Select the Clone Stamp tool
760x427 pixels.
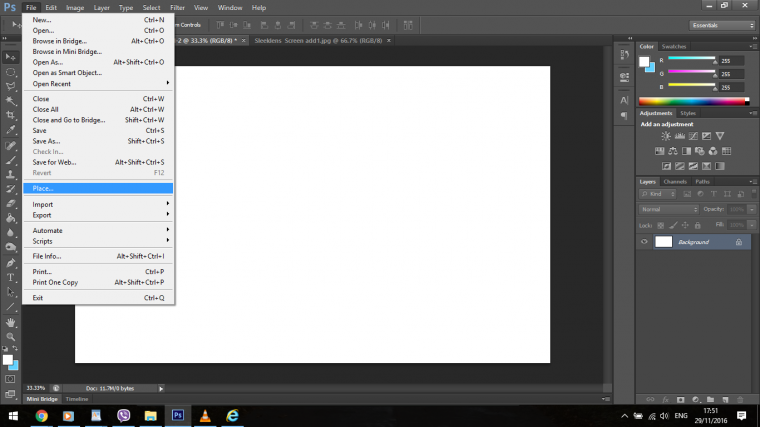[11, 174]
